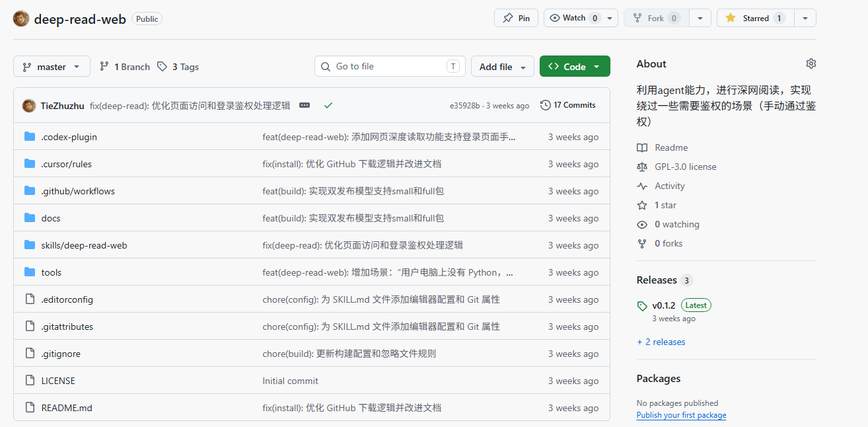Click the fork icon beside 0 forks
The width and height of the screenshot is (868, 427).
(x=642, y=243)
